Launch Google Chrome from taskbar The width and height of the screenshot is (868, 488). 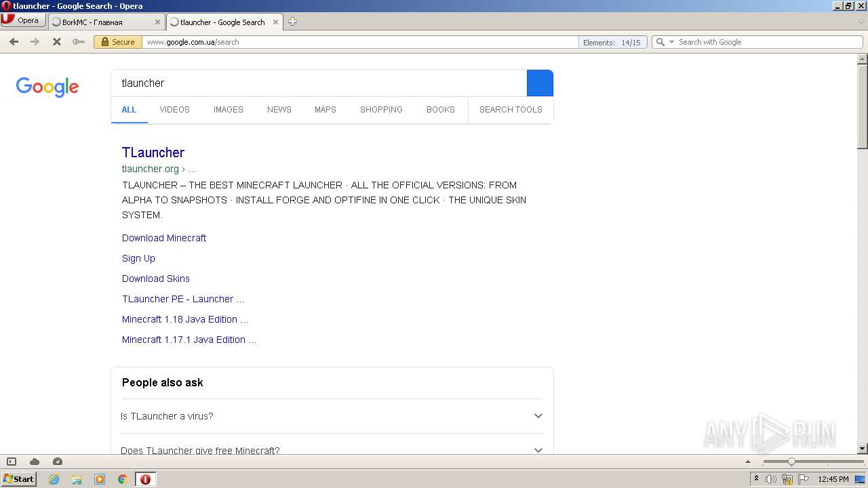click(x=123, y=479)
